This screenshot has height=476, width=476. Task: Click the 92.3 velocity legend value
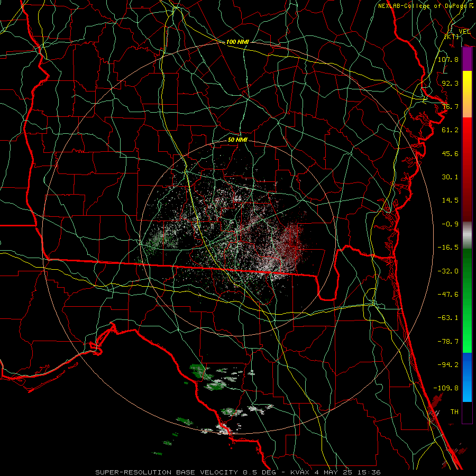(x=450, y=83)
